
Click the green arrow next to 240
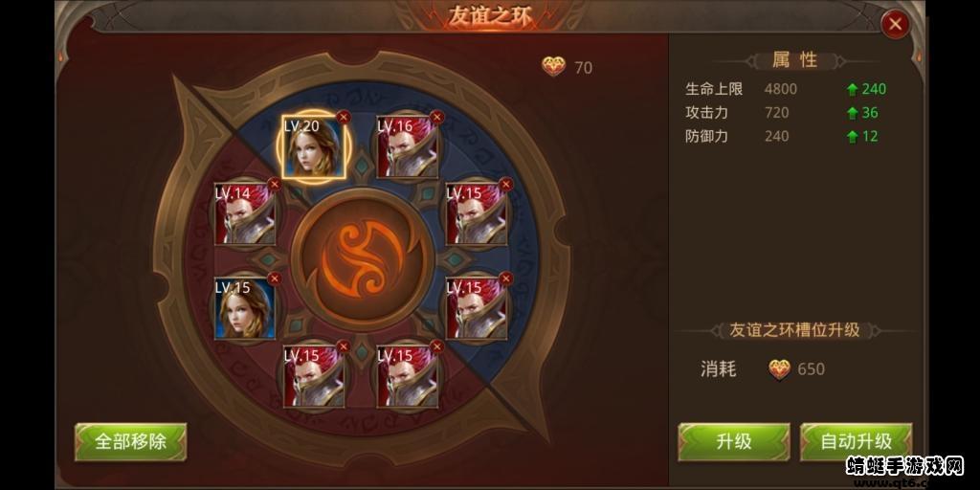click(853, 90)
